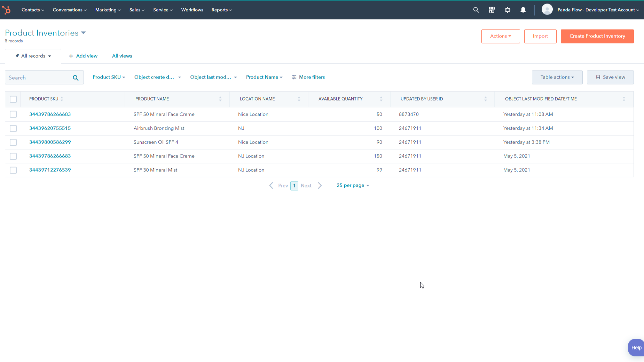
Task: Open the global search icon
Action: pyautogui.click(x=476, y=10)
